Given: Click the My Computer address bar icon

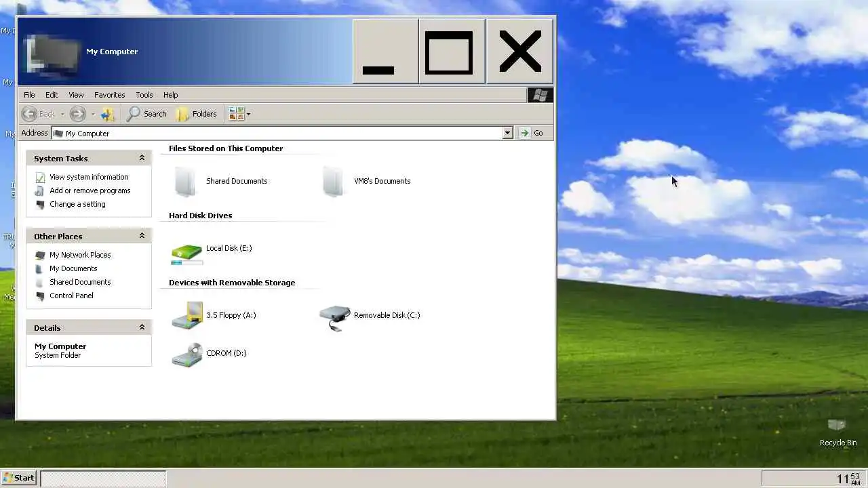Looking at the screenshot, I should [x=58, y=133].
